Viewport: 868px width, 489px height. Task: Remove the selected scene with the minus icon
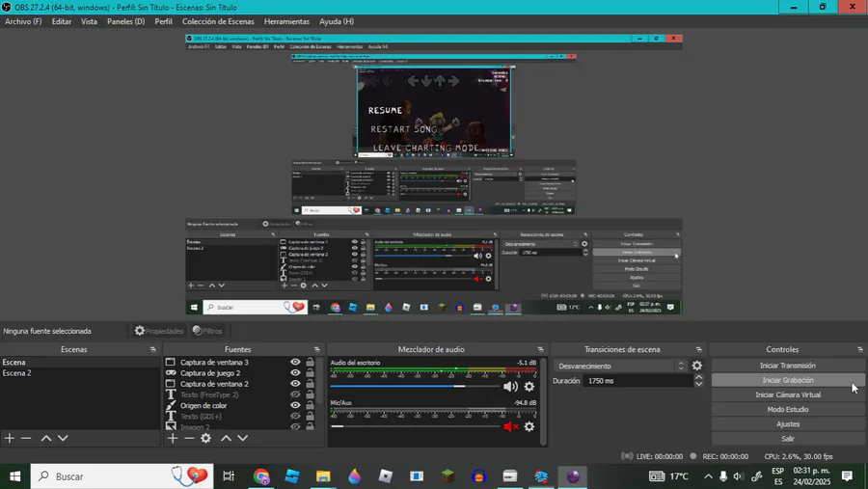click(26, 438)
